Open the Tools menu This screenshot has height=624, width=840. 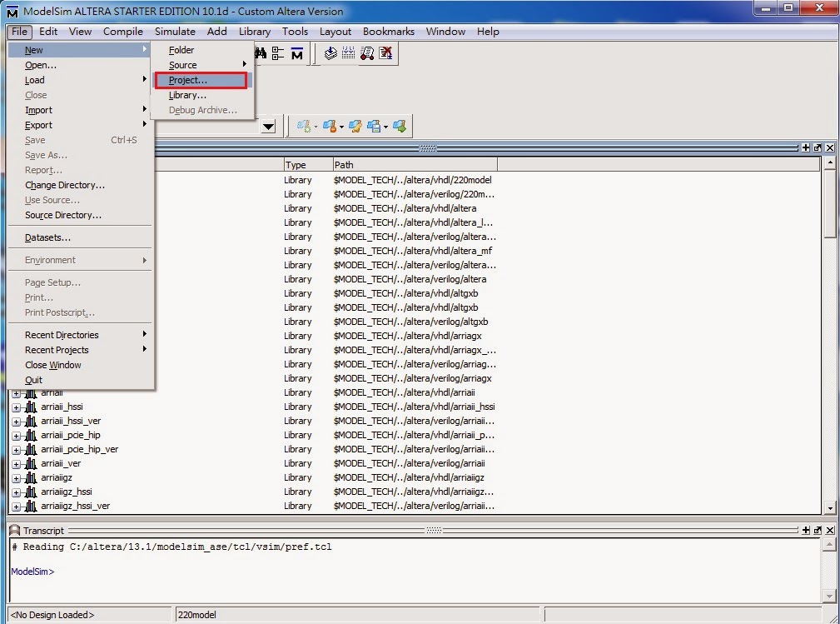click(x=296, y=32)
